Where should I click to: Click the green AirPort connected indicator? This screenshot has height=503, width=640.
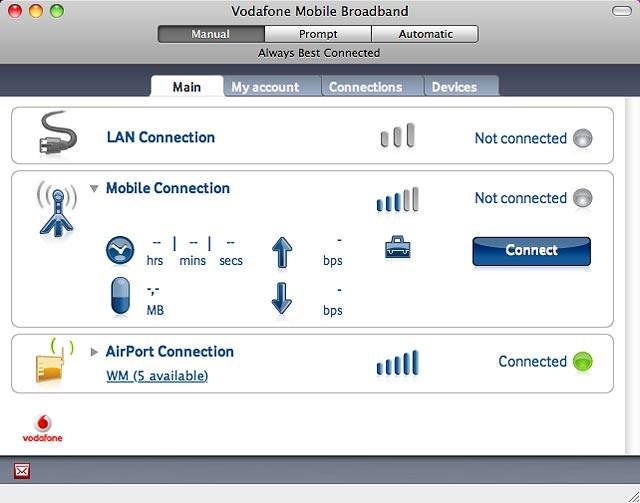click(582, 362)
